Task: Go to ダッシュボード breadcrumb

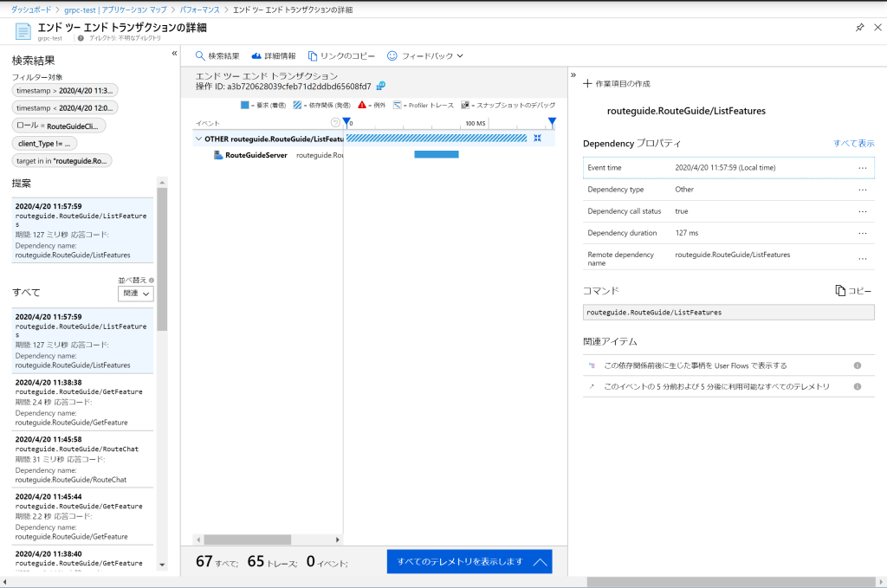Action: (30, 9)
